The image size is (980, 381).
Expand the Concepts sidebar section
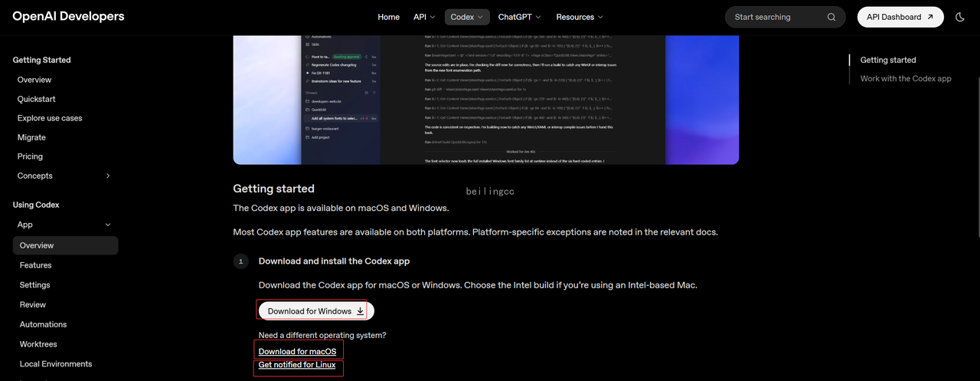(65, 176)
